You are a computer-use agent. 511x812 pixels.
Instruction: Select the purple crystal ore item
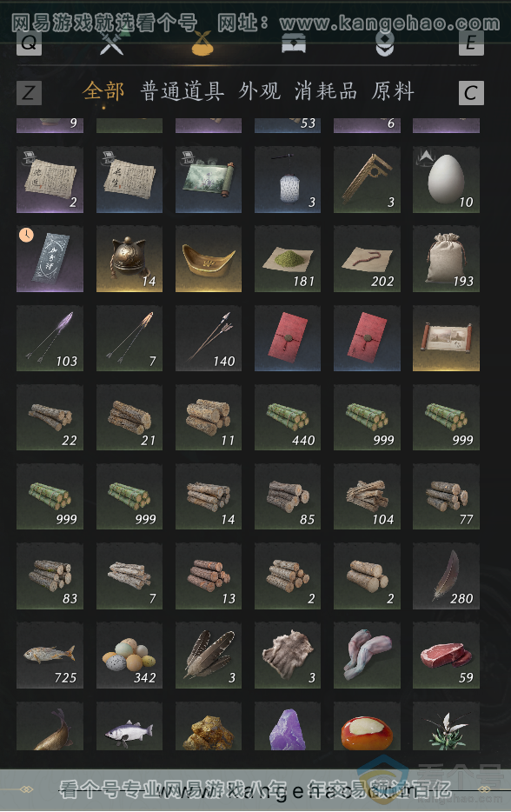click(288, 726)
